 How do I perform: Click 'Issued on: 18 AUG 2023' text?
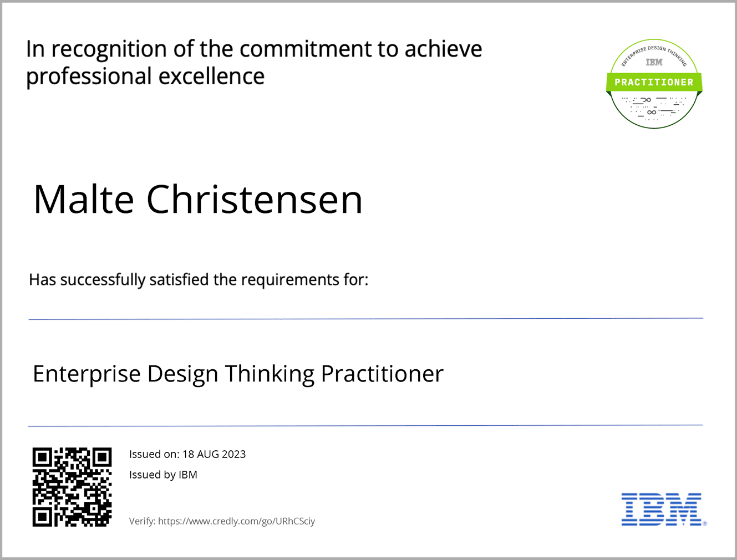[x=187, y=454]
